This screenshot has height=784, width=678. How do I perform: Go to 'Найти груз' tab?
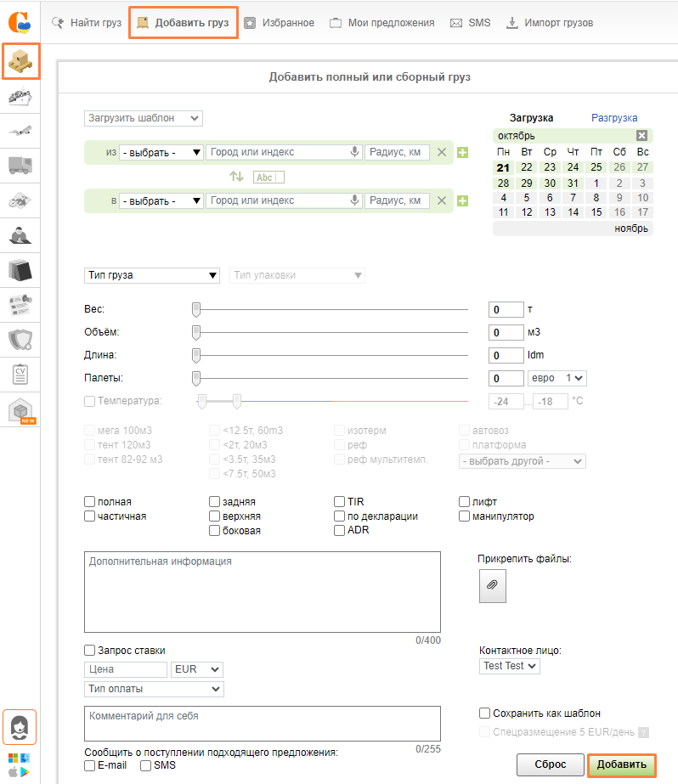point(88,23)
